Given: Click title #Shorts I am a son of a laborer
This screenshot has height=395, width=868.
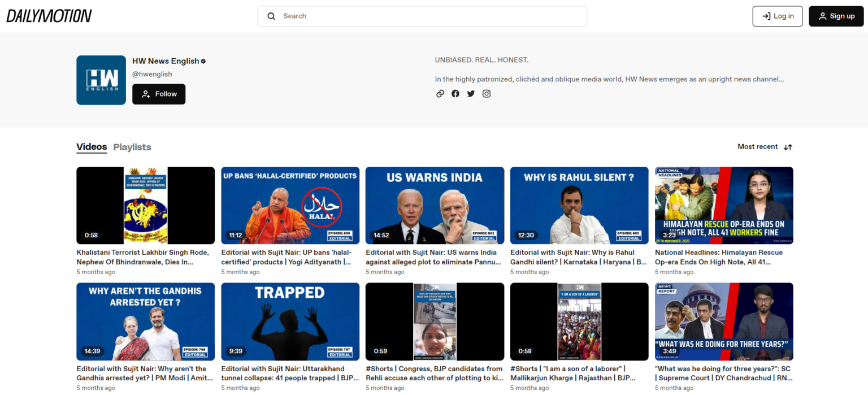Looking at the screenshot, I should [x=573, y=374].
